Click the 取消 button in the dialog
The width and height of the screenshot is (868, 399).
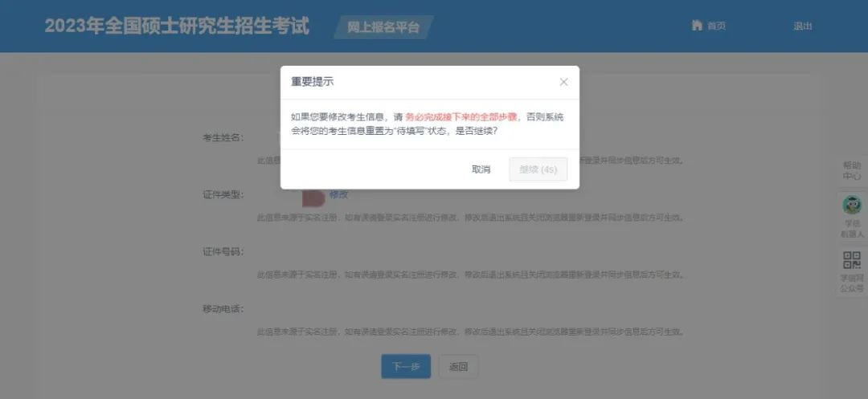tap(481, 169)
